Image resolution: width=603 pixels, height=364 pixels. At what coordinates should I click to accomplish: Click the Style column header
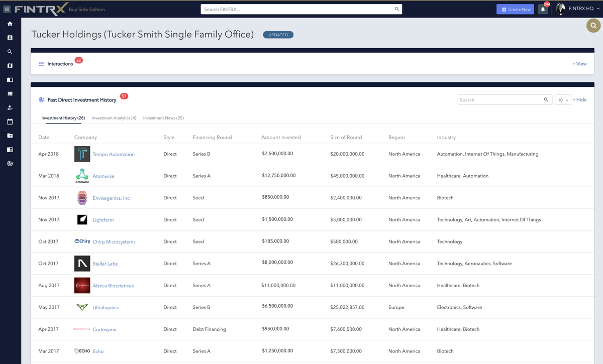(x=169, y=137)
